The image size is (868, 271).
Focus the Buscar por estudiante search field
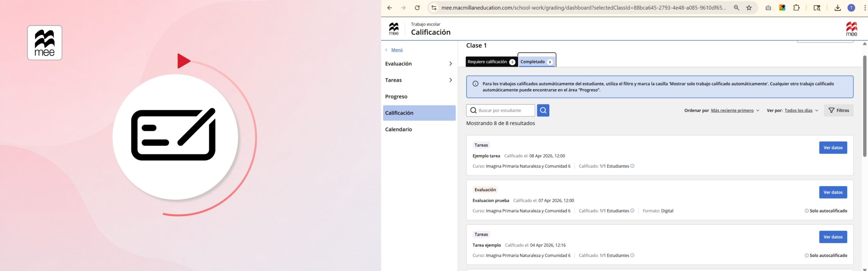500,110
